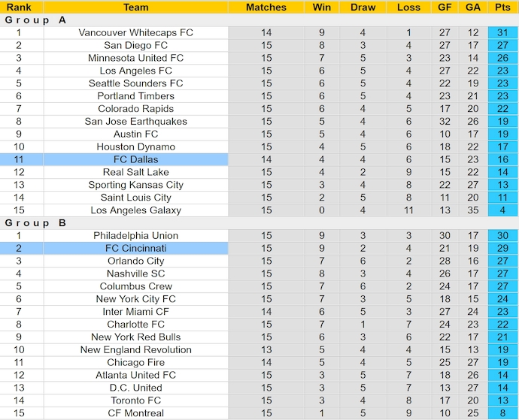The width and height of the screenshot is (519, 420).
Task: Sort by the Matches column header
Action: pyautogui.click(x=266, y=7)
